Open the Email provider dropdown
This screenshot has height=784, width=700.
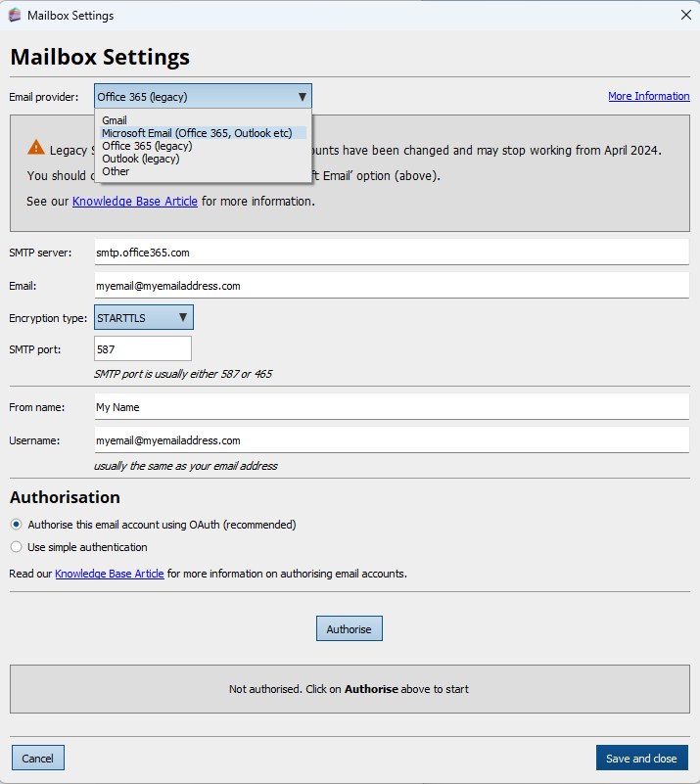[203, 96]
